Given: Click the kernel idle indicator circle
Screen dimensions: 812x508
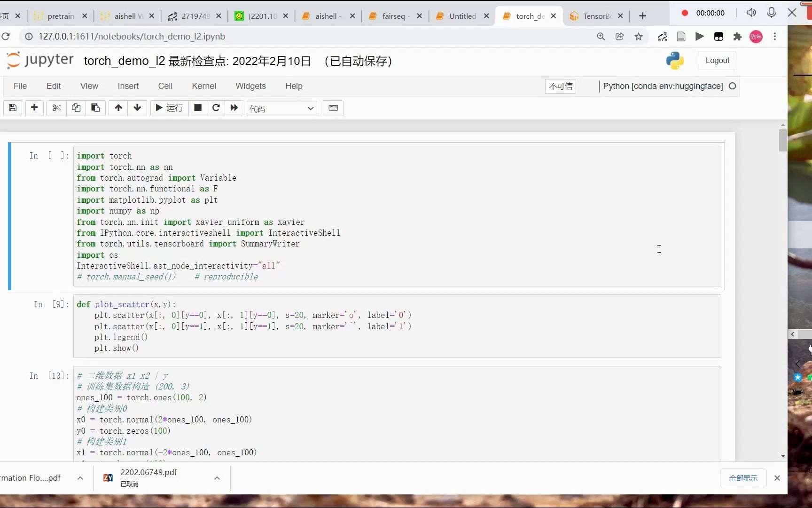Looking at the screenshot, I should 732,86.
